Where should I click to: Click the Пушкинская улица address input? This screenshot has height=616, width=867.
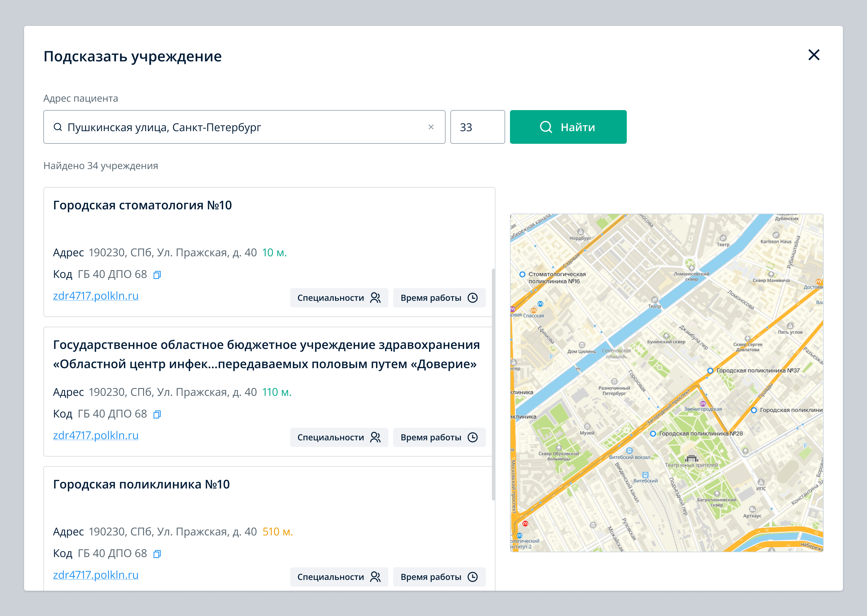point(243,127)
